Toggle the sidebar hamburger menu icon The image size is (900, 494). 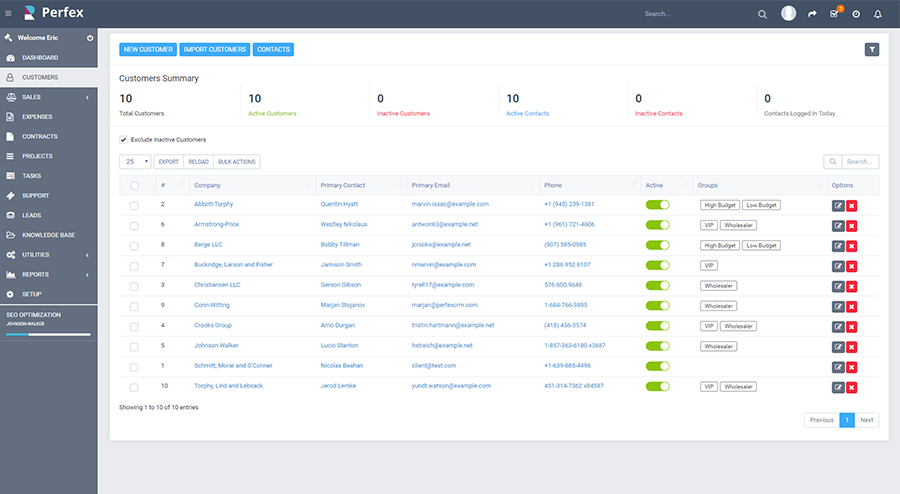(9, 14)
